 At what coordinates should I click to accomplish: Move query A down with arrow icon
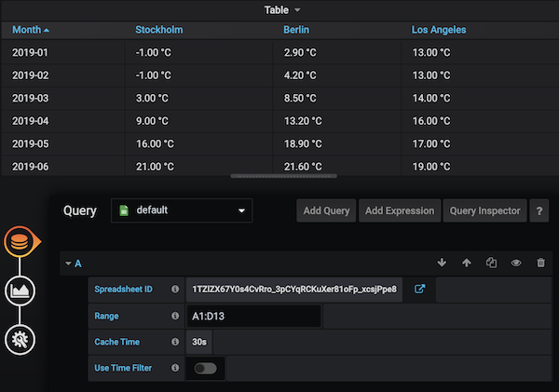click(442, 264)
